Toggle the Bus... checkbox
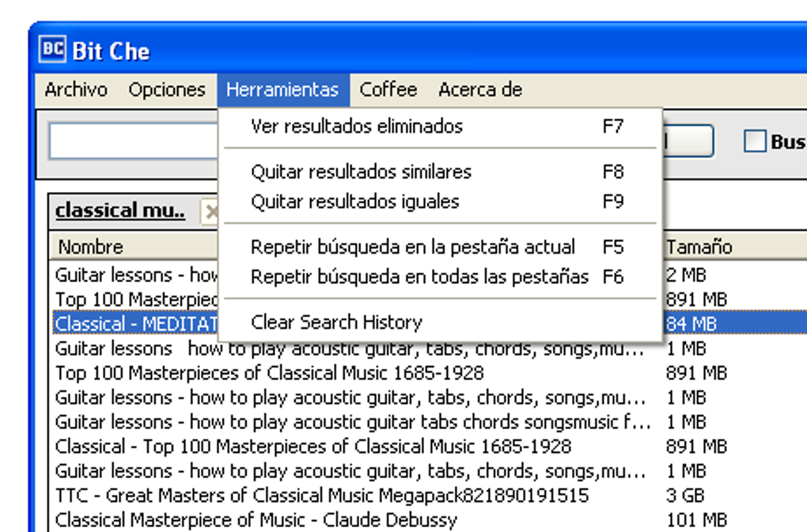Image resolution: width=807 pixels, height=532 pixels. point(755,141)
